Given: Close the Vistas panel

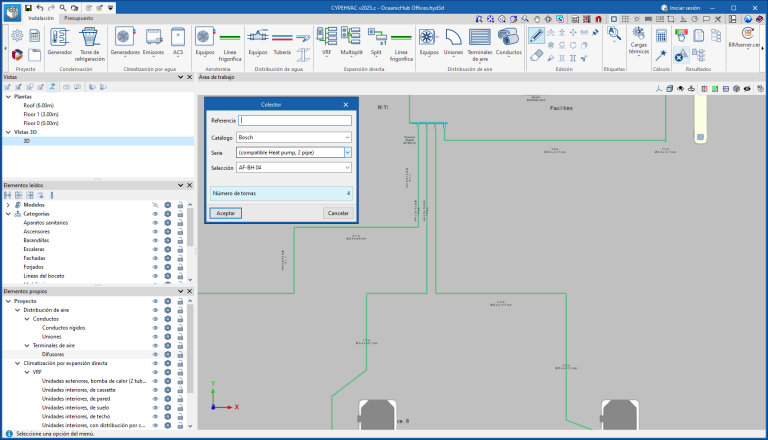Looking at the screenshot, I should [x=190, y=77].
